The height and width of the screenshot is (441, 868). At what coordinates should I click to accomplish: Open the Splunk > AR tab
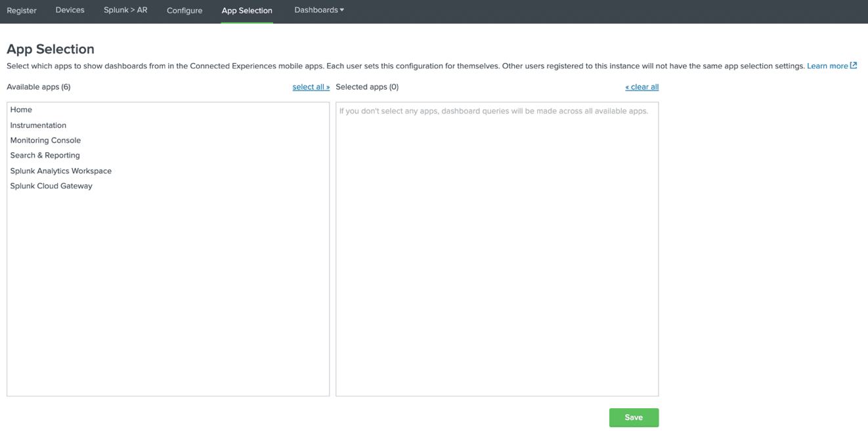[125, 10]
